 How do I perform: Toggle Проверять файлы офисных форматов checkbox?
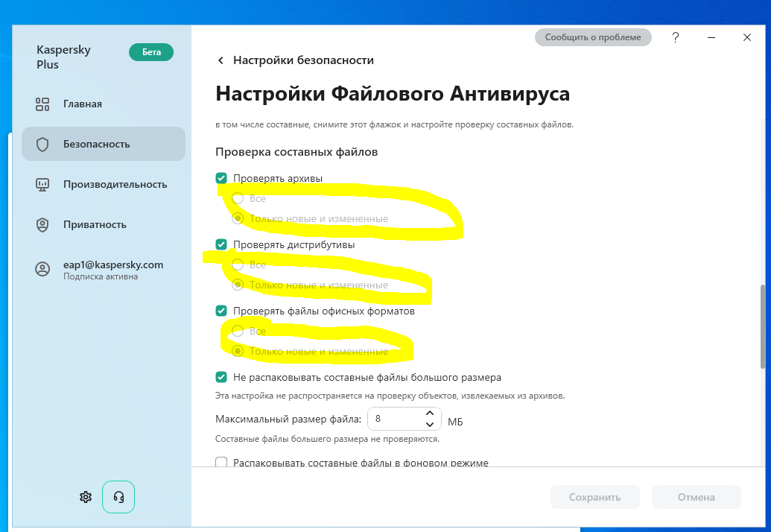coord(221,311)
